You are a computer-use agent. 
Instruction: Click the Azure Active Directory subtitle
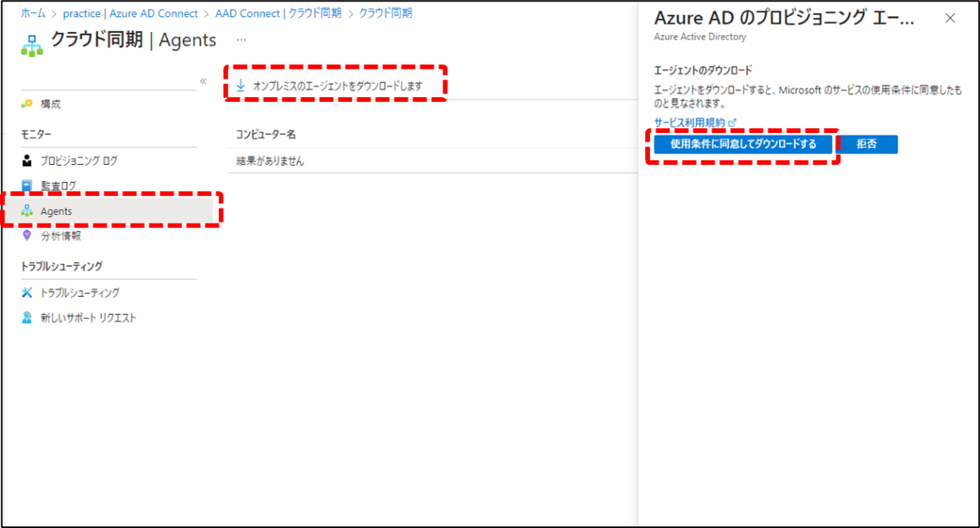700,37
